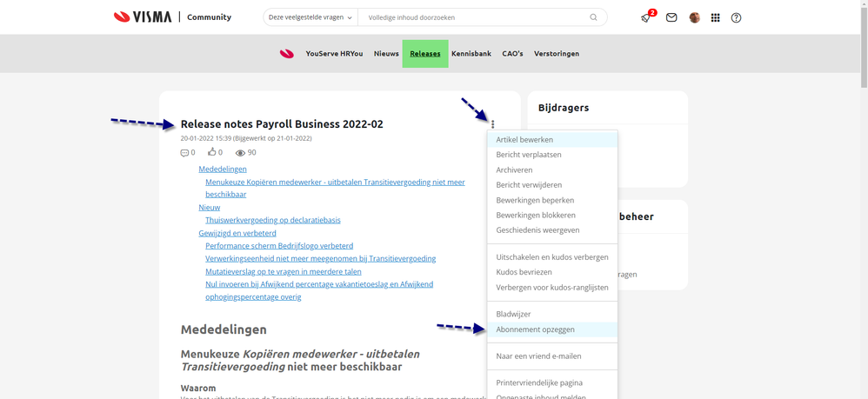Select 'Bericht verplaatsen' menu entry

pos(552,155)
